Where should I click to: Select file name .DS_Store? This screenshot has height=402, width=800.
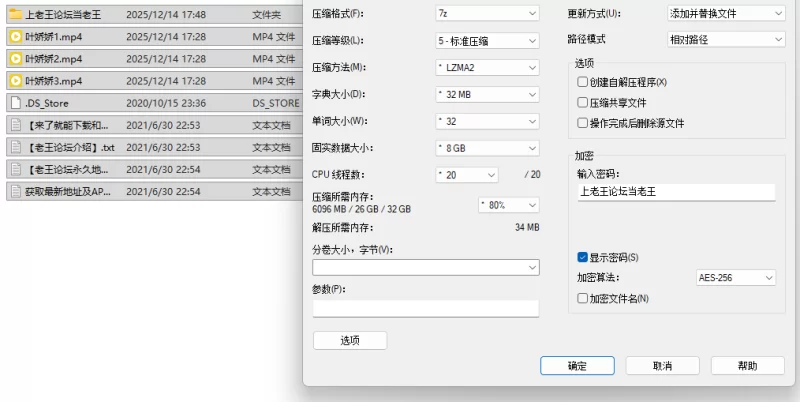(47, 103)
